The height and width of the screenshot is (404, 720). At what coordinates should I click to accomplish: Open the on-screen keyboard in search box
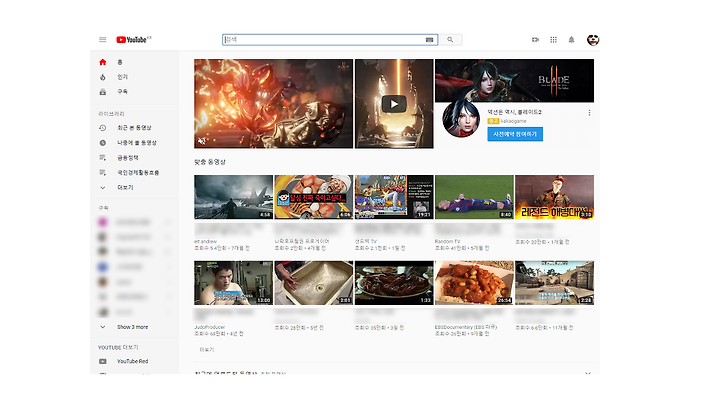[429, 40]
